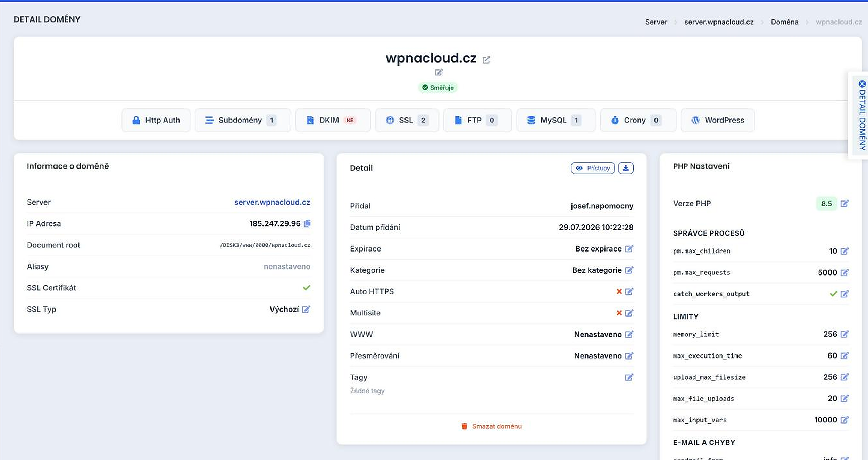Open the Http Auth section
Viewport: 868px width, 460px height.
pos(156,120)
